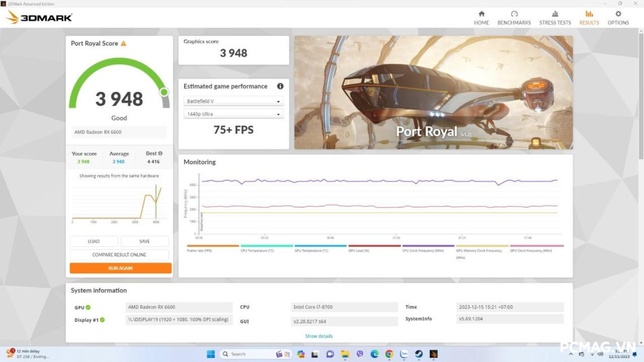Open the Battlefield V game dropdown

coord(233,101)
